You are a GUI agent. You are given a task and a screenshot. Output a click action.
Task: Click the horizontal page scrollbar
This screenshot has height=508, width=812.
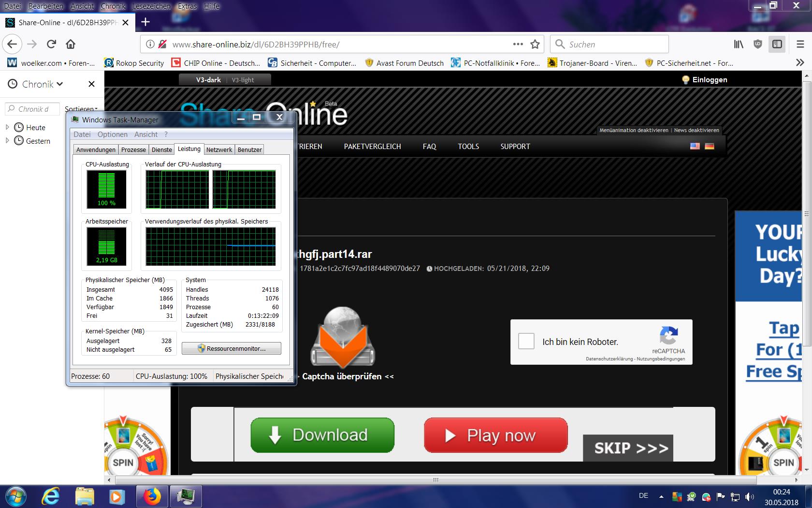tap(435, 480)
